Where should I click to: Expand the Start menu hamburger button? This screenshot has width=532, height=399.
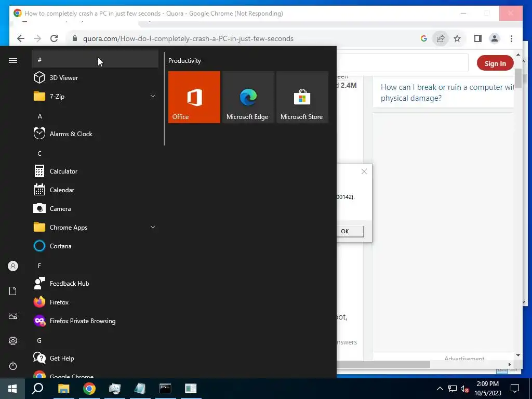13,60
